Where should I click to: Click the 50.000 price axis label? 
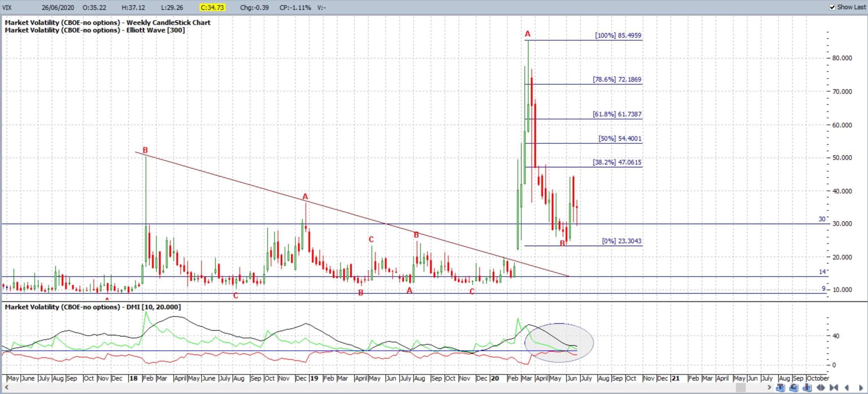click(842, 158)
